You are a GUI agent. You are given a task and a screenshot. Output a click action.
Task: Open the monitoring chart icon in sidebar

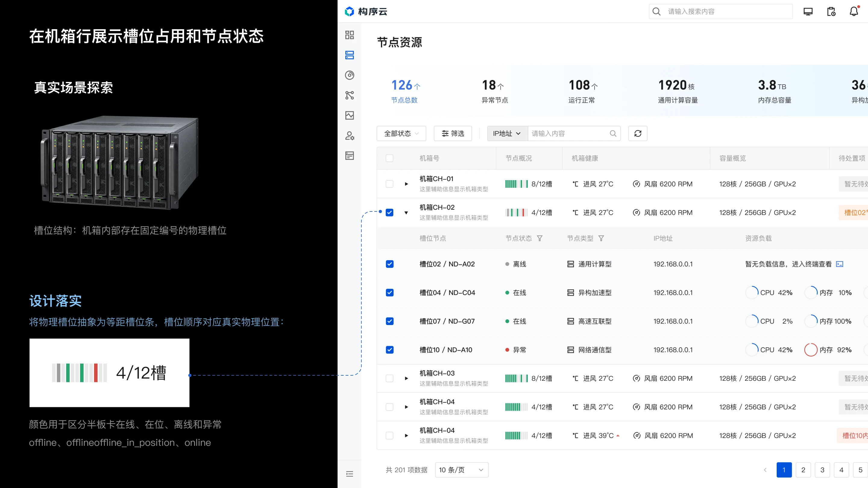tap(349, 115)
